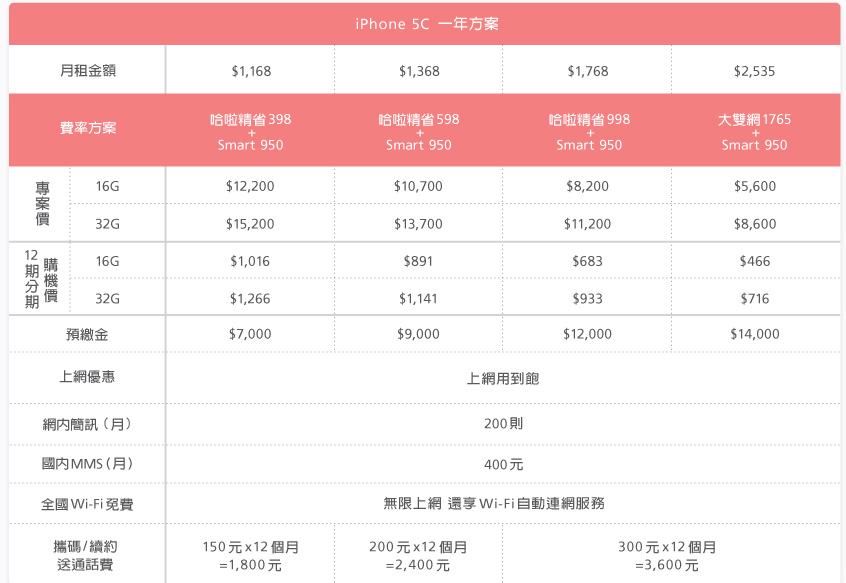Select the 32G 專案價 $8,600 cell
This screenshot has width=846, height=583.
click(x=755, y=224)
